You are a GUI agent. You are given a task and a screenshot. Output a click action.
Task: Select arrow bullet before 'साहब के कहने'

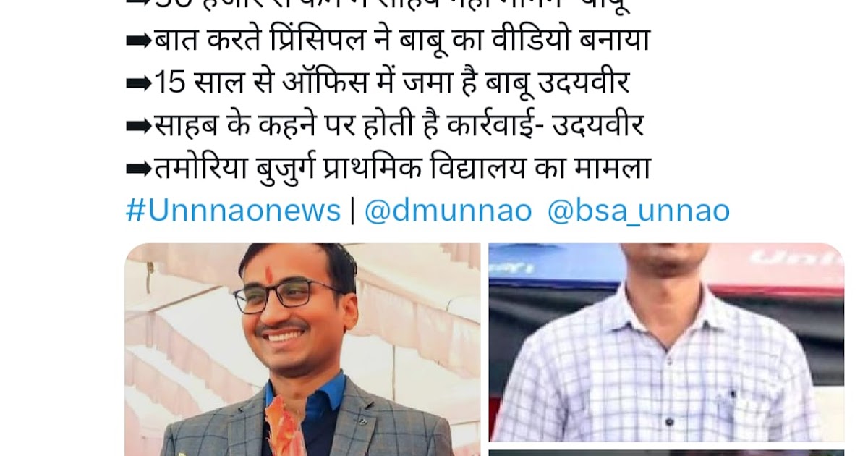pos(139,126)
